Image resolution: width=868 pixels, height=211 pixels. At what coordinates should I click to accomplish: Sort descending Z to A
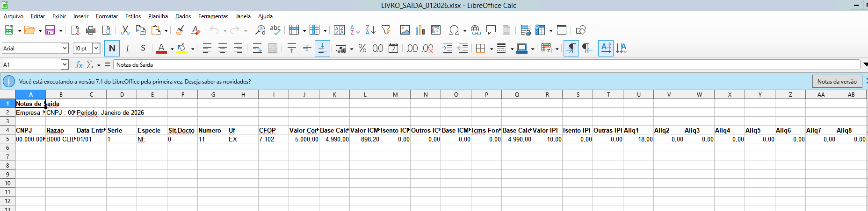click(x=370, y=30)
